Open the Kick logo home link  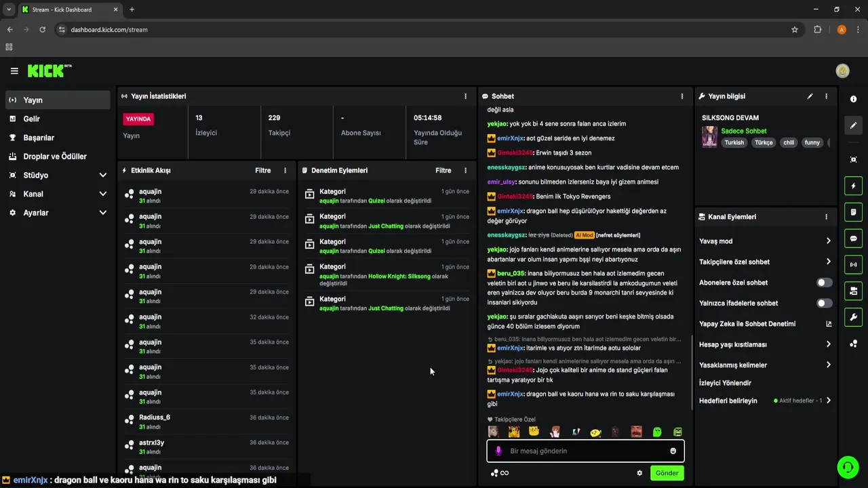[50, 71]
